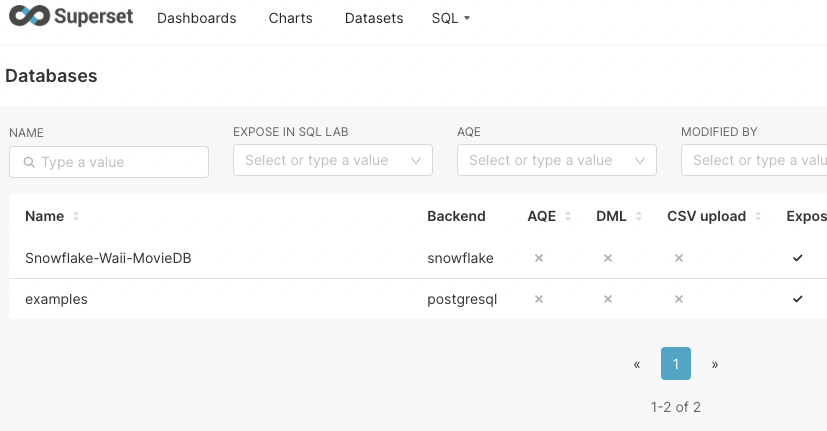This screenshot has width=827, height=431.
Task: Open the Expose in SQL Lab dropdown
Action: [x=332, y=160]
